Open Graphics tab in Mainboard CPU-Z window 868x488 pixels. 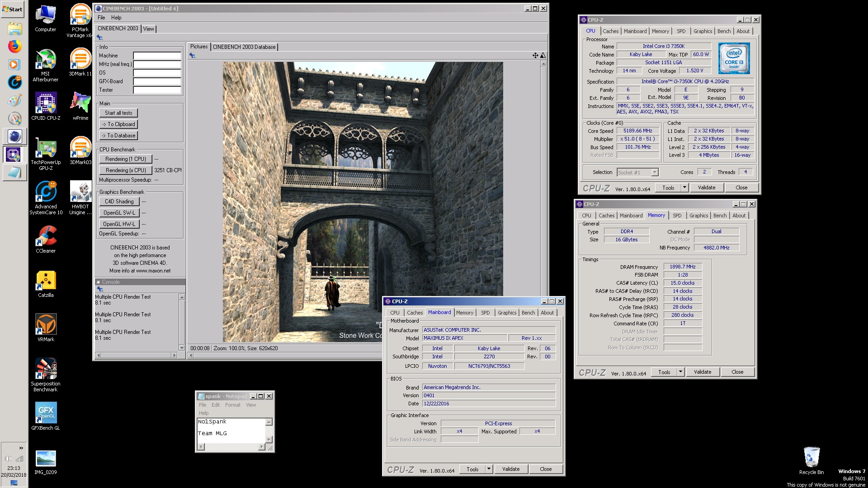coord(507,313)
